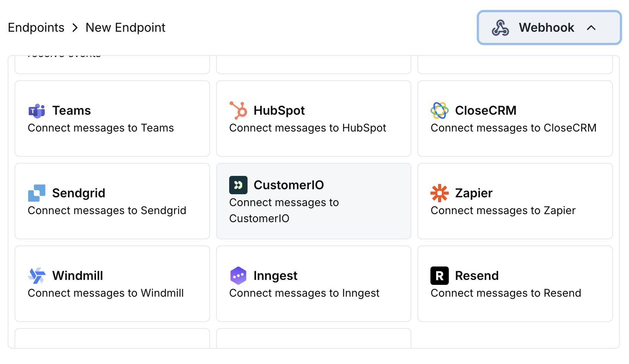This screenshot has height=364, width=629.
Task: Collapse the Webhook dropdown using its chevron
Action: click(591, 28)
